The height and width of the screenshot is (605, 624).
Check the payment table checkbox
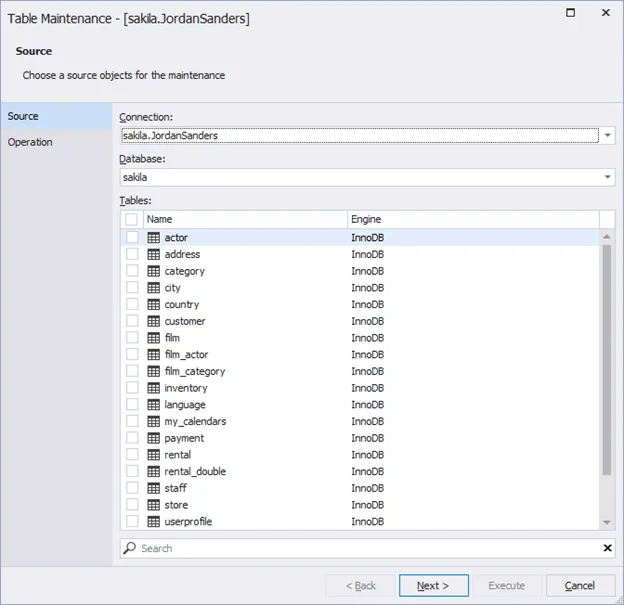pyautogui.click(x=132, y=438)
